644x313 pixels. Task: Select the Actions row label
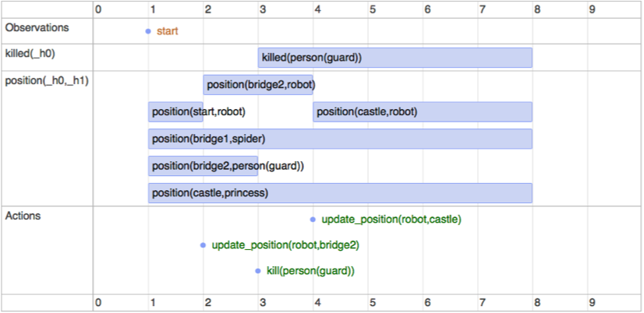pyautogui.click(x=23, y=216)
